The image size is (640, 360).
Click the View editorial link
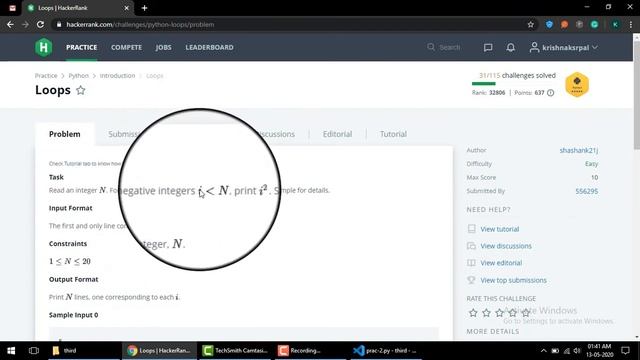(501, 263)
